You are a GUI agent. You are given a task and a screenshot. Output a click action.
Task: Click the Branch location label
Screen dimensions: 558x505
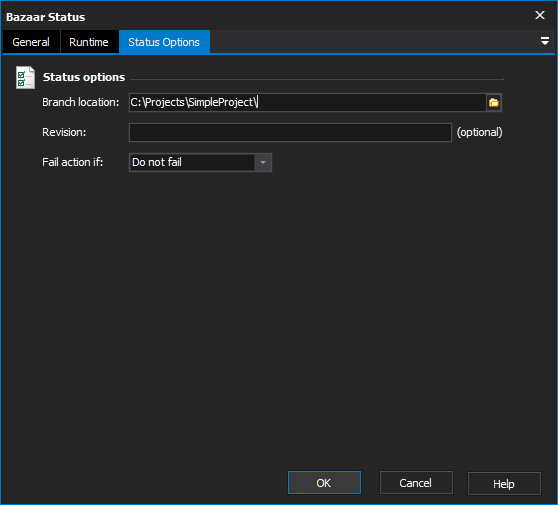click(x=80, y=102)
